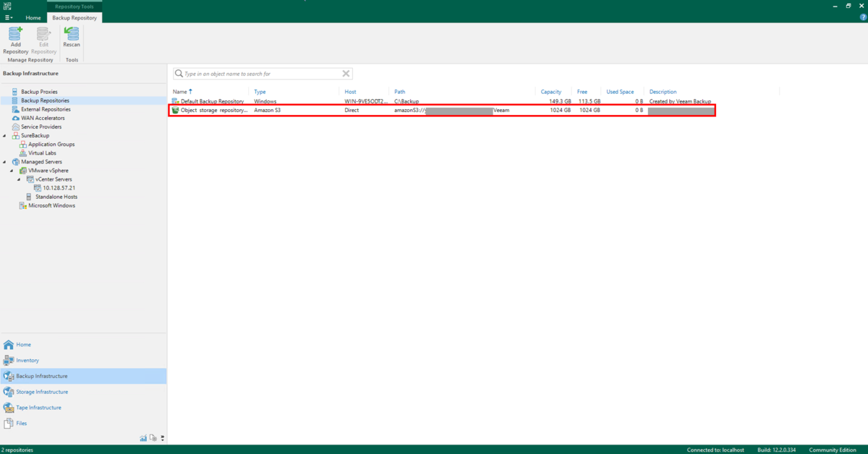Click the Add Repository ribbon icon
Image resolution: width=868 pixels, height=454 pixels.
15,33
